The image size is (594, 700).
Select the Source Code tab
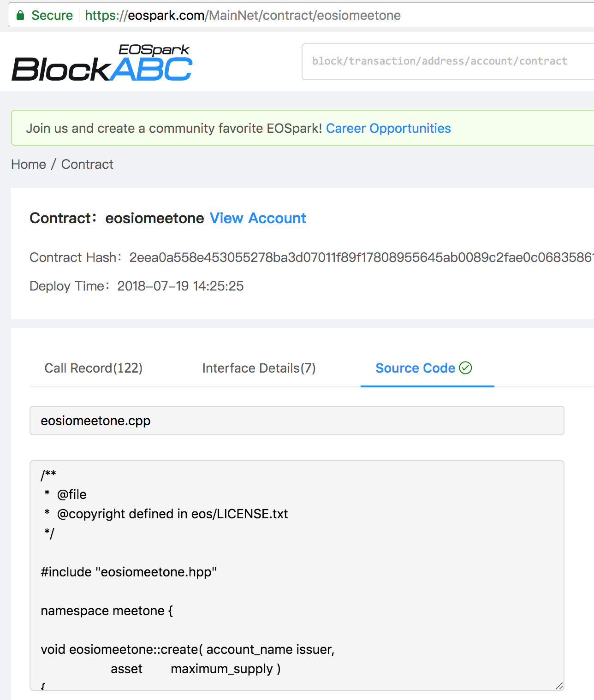pyautogui.click(x=415, y=368)
